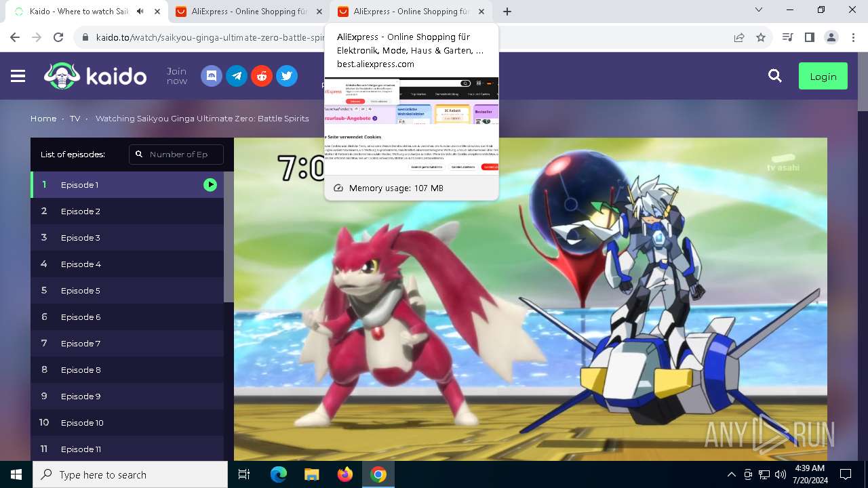Select Episode 4 in the list
Screen dimensions: 868x488
click(x=127, y=264)
